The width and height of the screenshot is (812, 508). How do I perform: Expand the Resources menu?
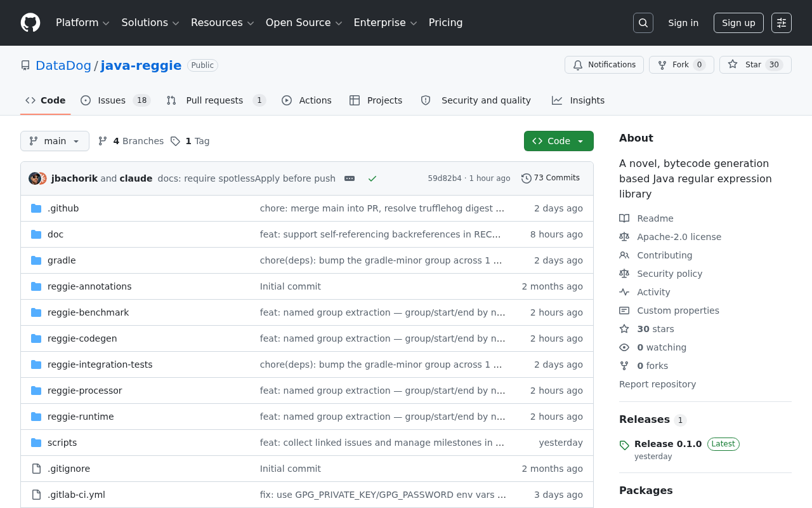tap(223, 23)
